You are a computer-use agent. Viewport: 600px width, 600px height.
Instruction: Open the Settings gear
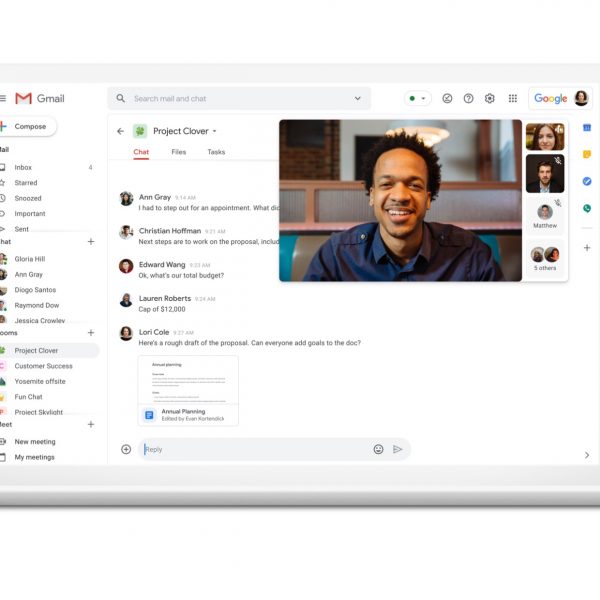click(x=490, y=99)
